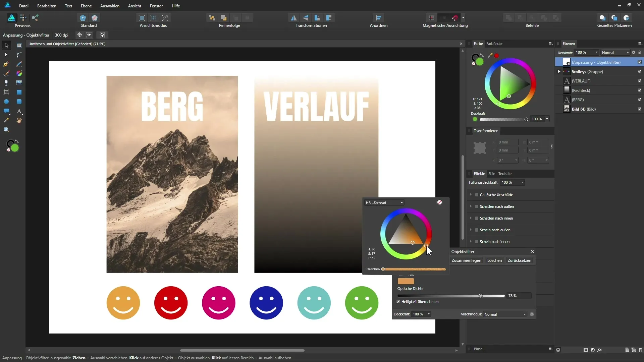Switch to the Stile tab
The width and height of the screenshot is (644, 362).
tap(491, 174)
